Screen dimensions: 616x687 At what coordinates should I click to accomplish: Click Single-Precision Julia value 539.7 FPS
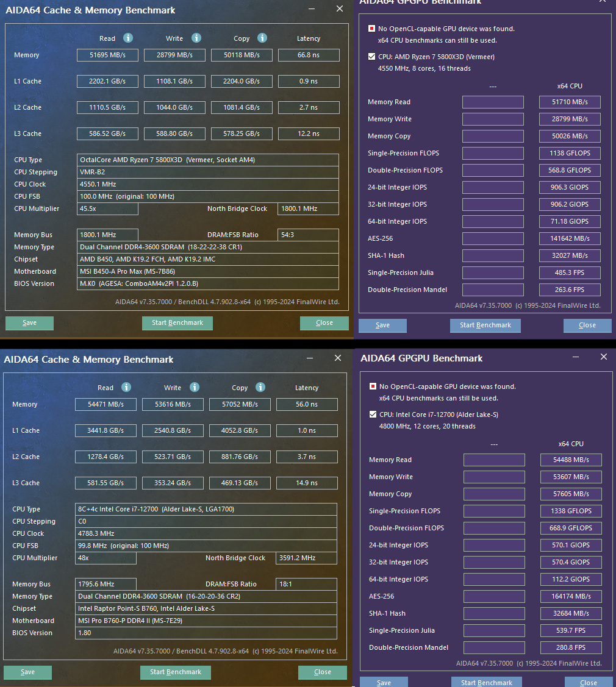coord(571,631)
